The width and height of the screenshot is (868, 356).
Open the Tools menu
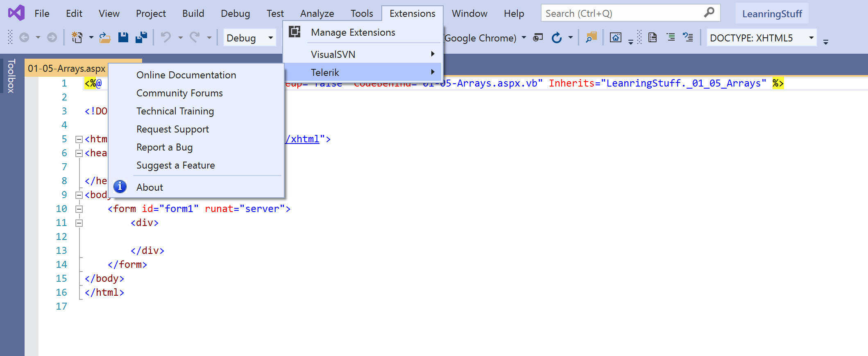(362, 14)
